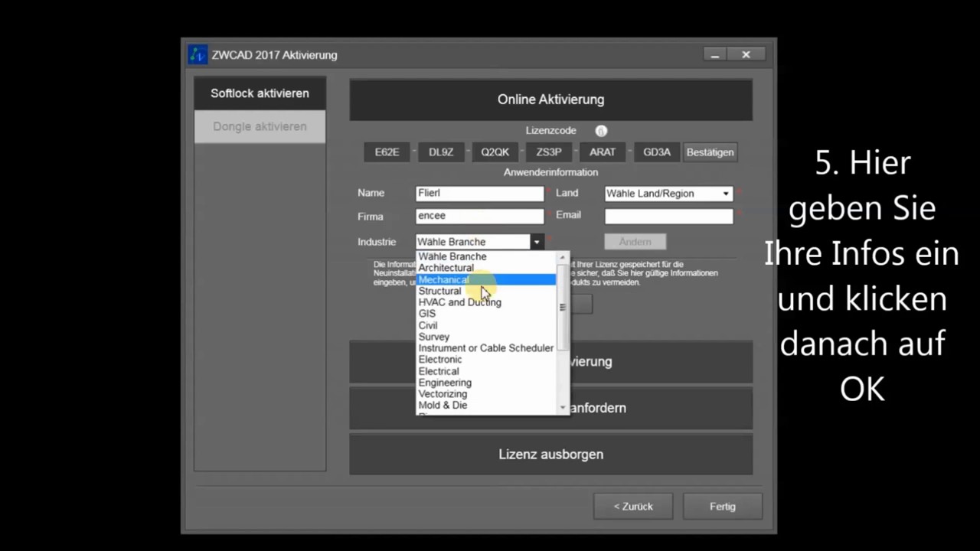980x551 pixels.
Task: Click the industry list scrollbar thumb
Action: 563,308
